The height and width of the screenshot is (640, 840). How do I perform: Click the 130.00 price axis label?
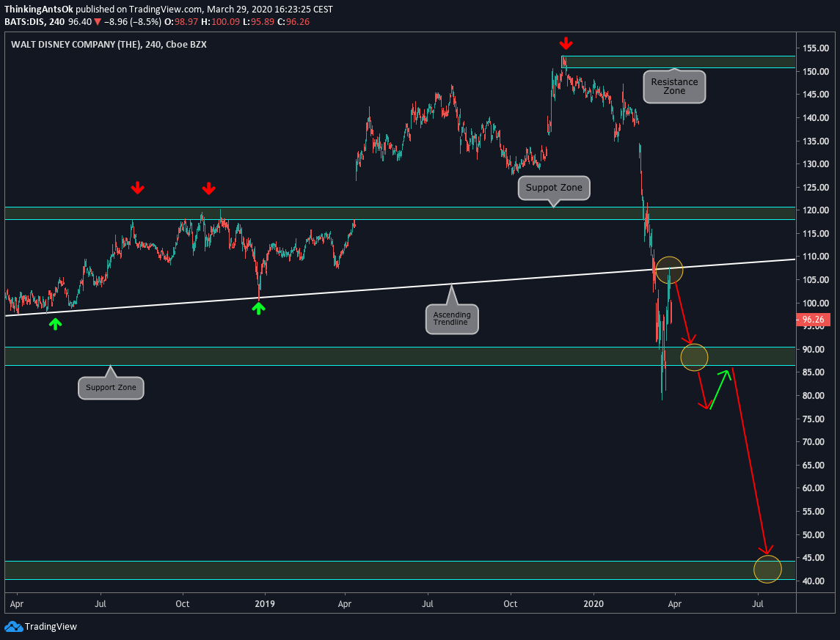tap(815, 163)
